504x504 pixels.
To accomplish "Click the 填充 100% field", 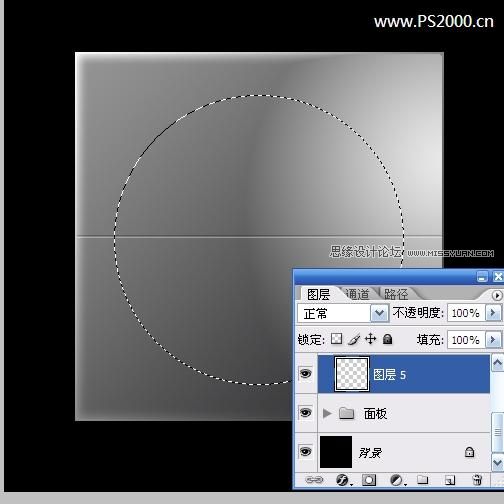I will click(x=466, y=340).
